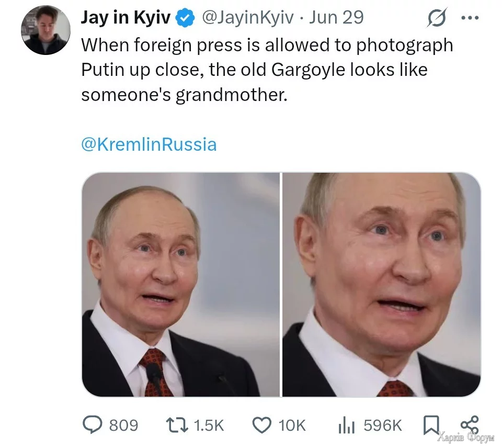
Task: Click the 809 replies count
Action: point(123,425)
